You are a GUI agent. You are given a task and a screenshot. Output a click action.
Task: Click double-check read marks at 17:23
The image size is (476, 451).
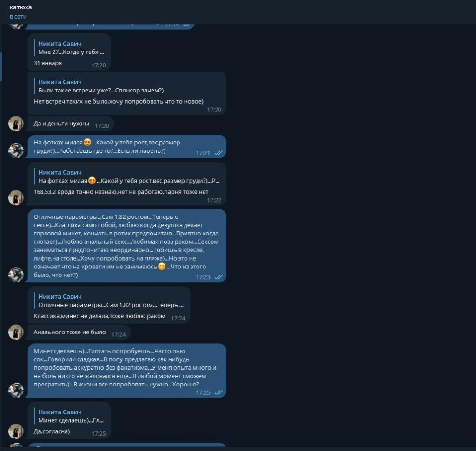click(218, 277)
